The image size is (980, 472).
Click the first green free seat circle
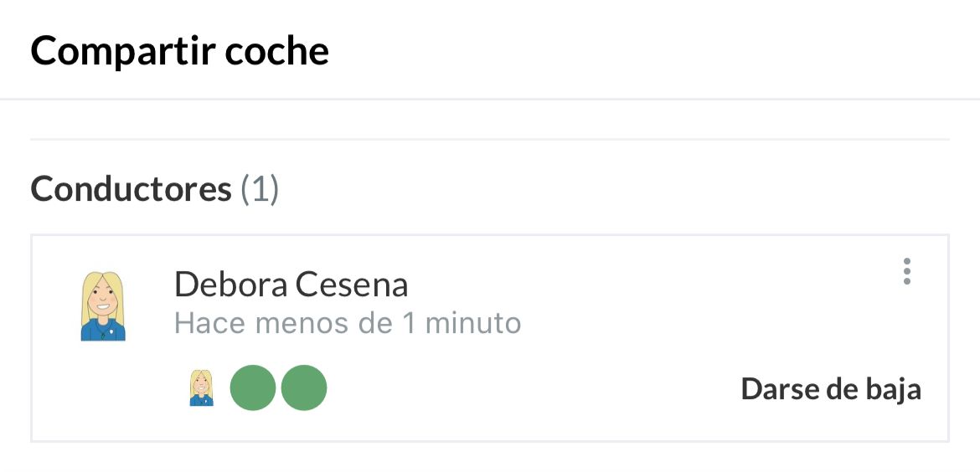click(253, 388)
